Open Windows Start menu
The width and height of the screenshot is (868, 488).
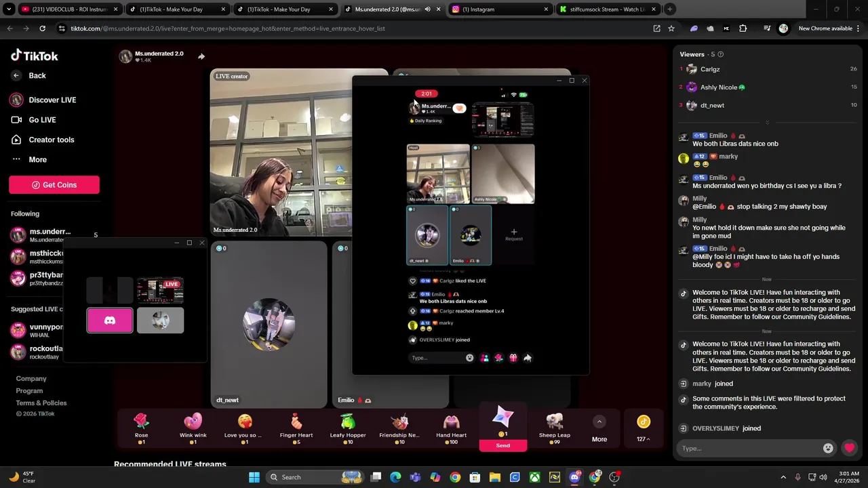click(254, 477)
